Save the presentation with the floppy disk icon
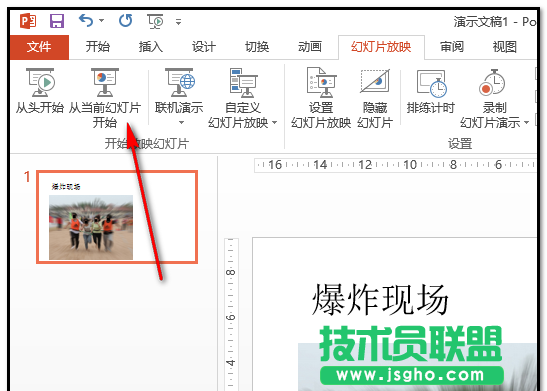Viewport: 547px width, 391px height. point(57,21)
